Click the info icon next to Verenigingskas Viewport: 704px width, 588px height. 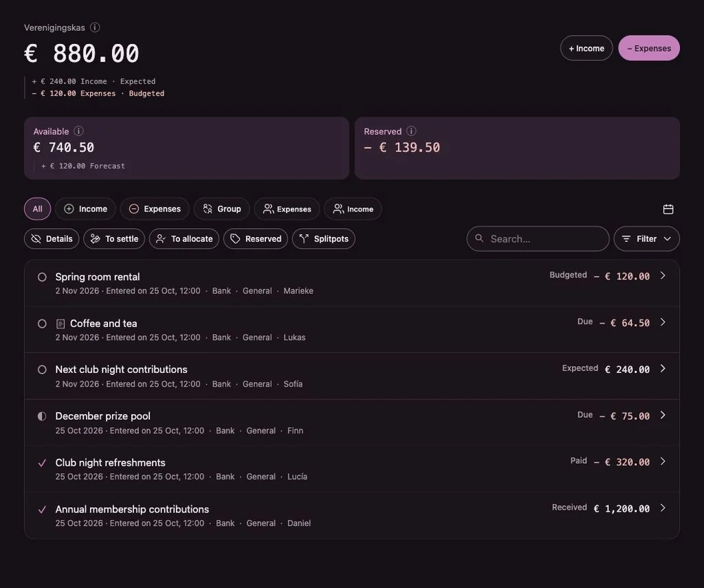pos(95,27)
